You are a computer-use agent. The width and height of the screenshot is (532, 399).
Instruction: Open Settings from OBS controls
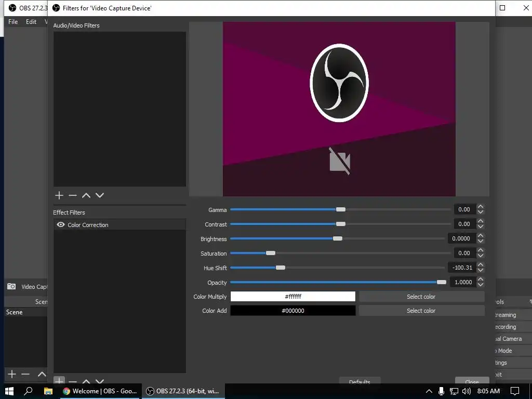coord(513,363)
